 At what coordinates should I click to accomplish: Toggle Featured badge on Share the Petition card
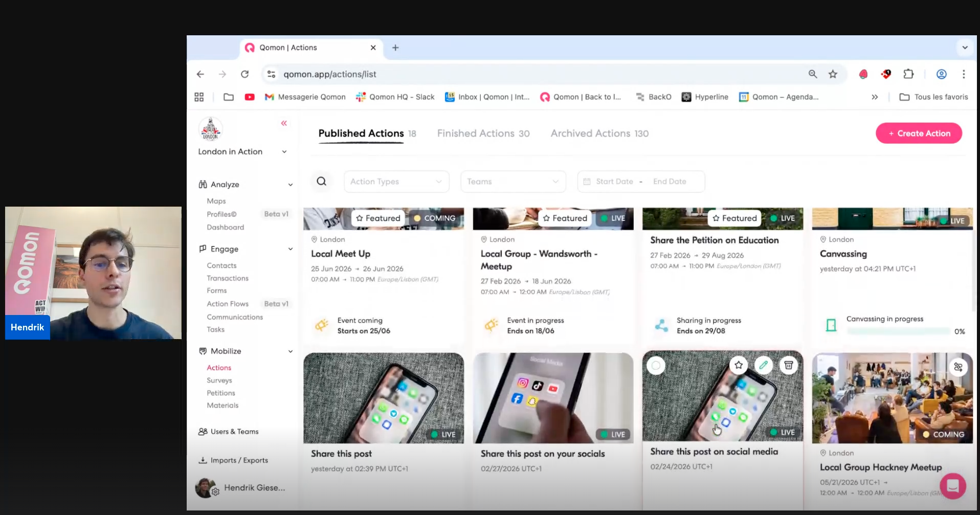coord(734,218)
